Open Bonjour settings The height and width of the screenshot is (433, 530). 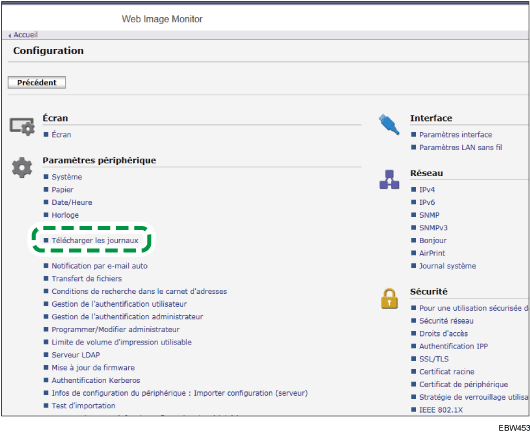point(433,240)
